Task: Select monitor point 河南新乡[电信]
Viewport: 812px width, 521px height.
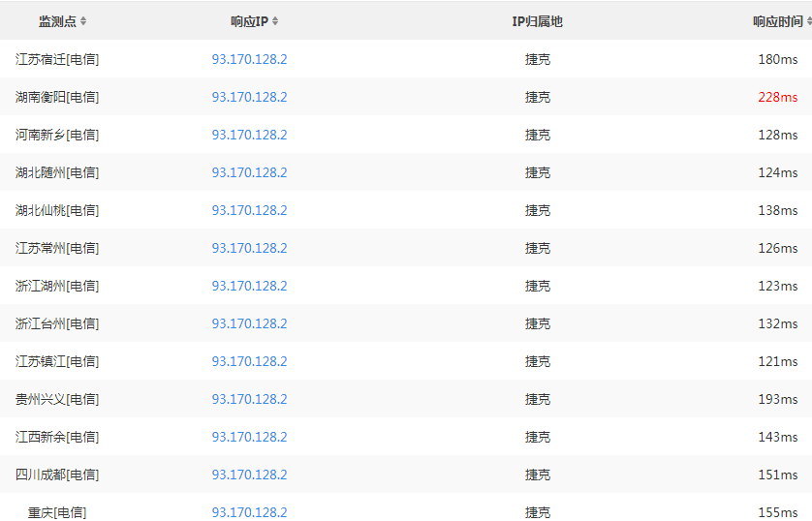Action: pos(57,135)
